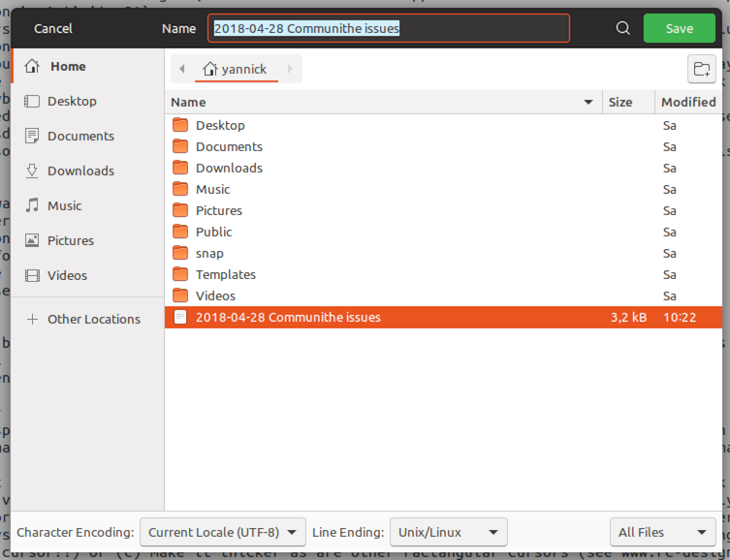Image resolution: width=730 pixels, height=560 pixels.
Task: Click the plus icon beside Other Locations
Action: 32,319
